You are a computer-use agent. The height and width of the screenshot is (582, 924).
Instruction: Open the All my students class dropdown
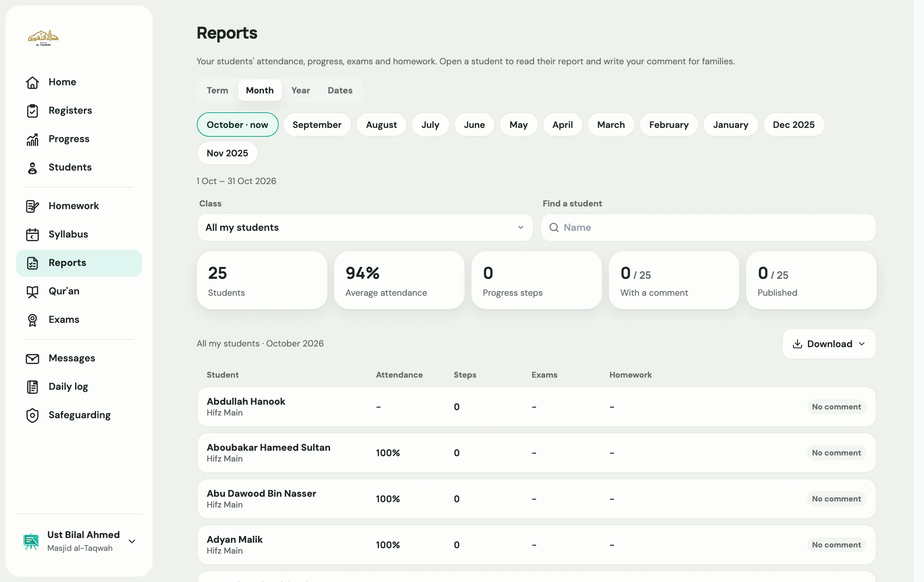tap(365, 228)
